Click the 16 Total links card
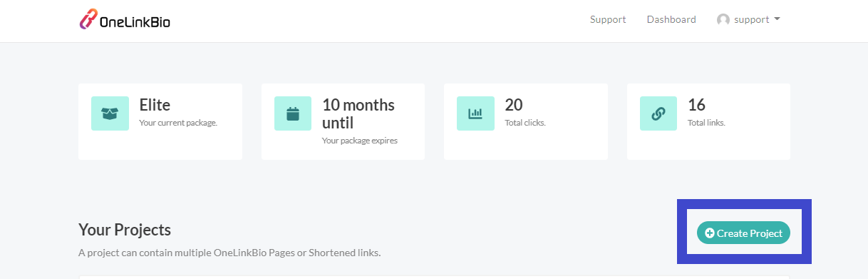Image resolution: width=868 pixels, height=279 pixels. pyautogui.click(x=708, y=121)
